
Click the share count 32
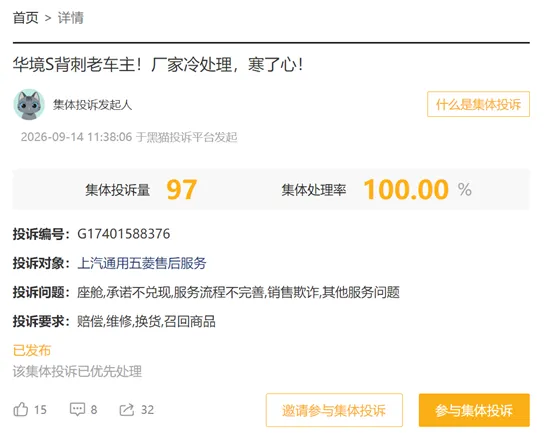pos(147,410)
